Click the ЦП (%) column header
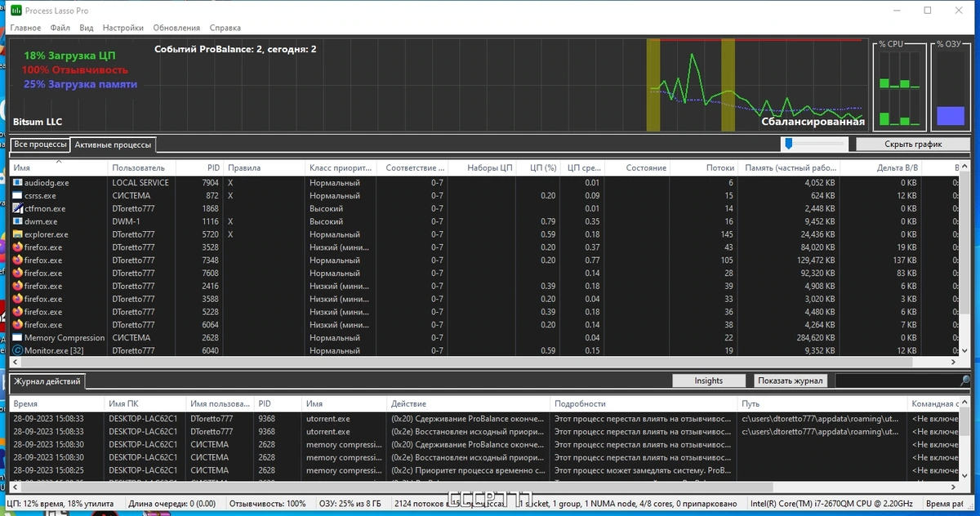Screen dimensions: 980x516 click(x=538, y=168)
